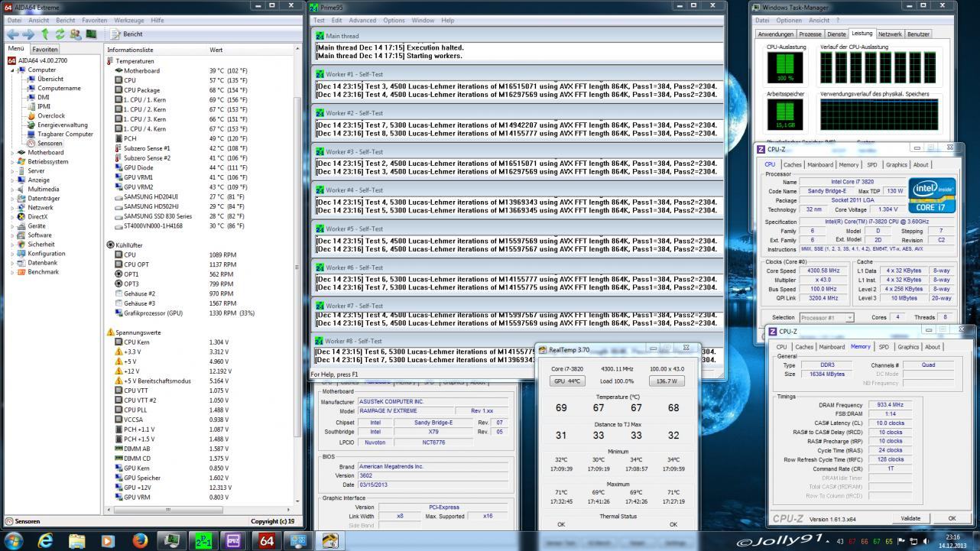
Task: Open Windows Explorer folder from taskbar
Action: pyautogui.click(x=77, y=540)
